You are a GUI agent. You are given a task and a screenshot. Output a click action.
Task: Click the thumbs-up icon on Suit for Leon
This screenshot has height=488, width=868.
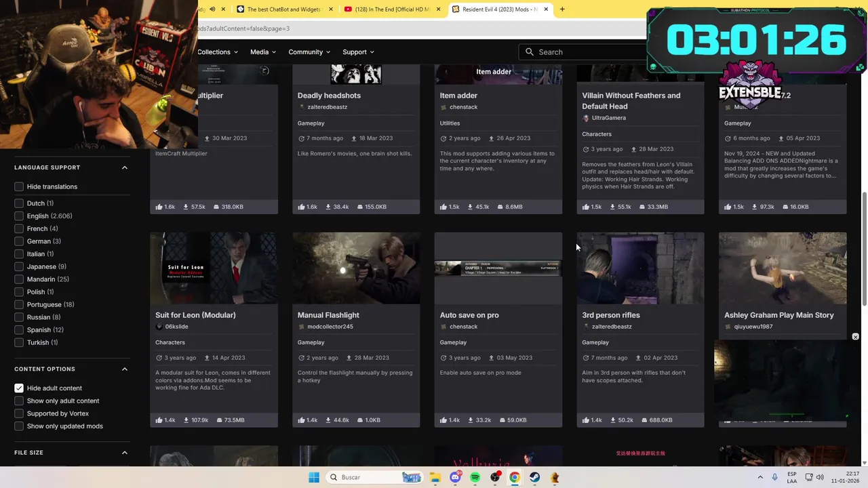pos(159,420)
